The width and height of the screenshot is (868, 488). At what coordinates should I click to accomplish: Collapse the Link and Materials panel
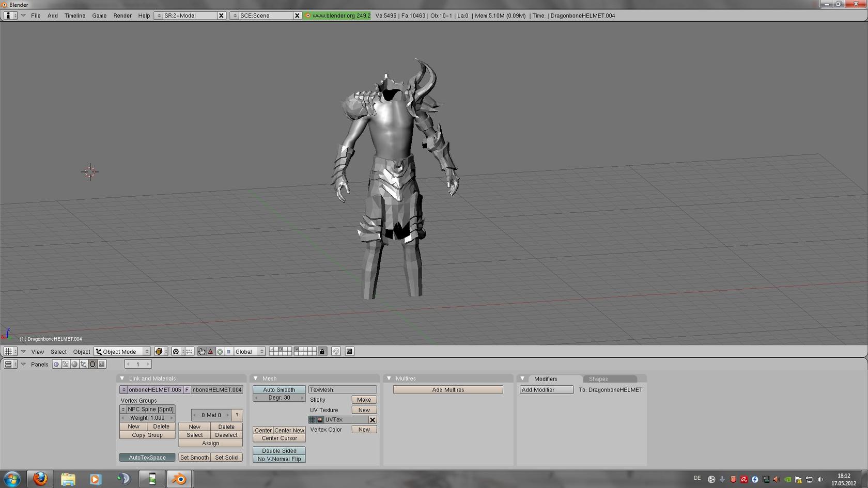[x=122, y=379]
